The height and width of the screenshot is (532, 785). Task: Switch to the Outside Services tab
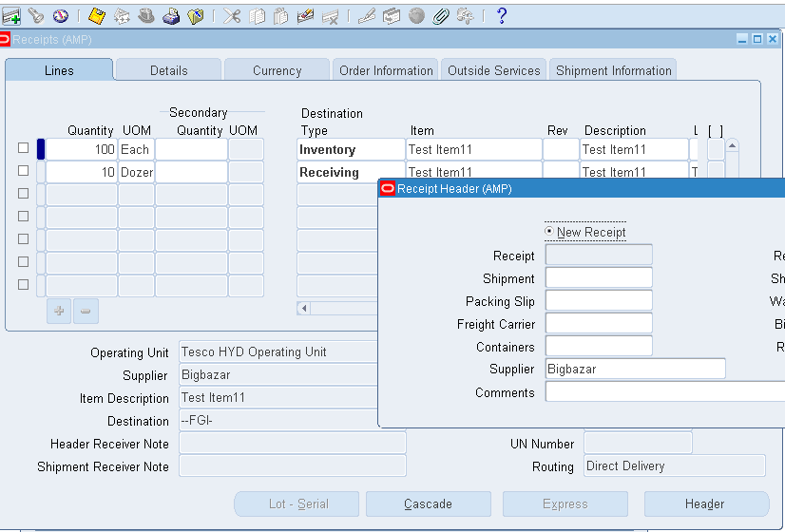pyautogui.click(x=493, y=70)
